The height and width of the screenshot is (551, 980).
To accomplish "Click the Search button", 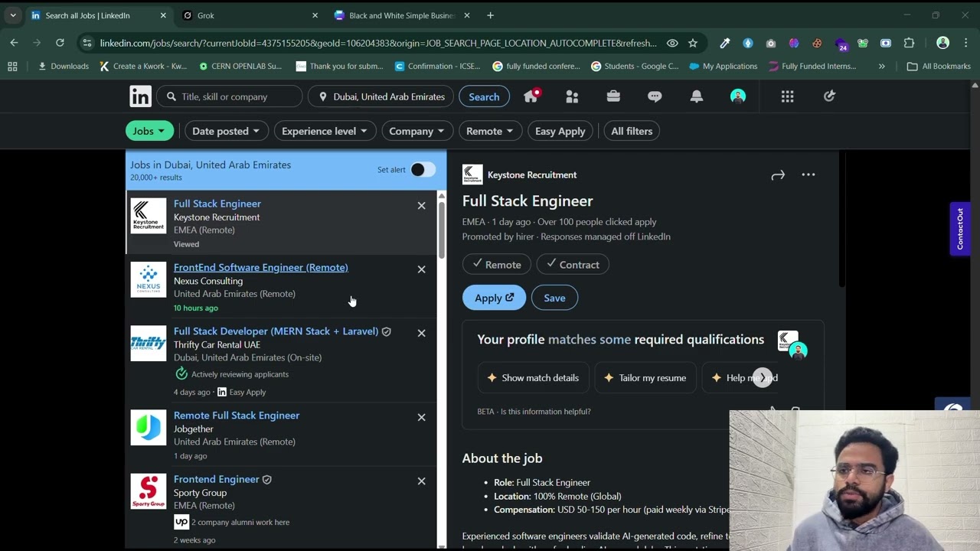I will (x=484, y=96).
